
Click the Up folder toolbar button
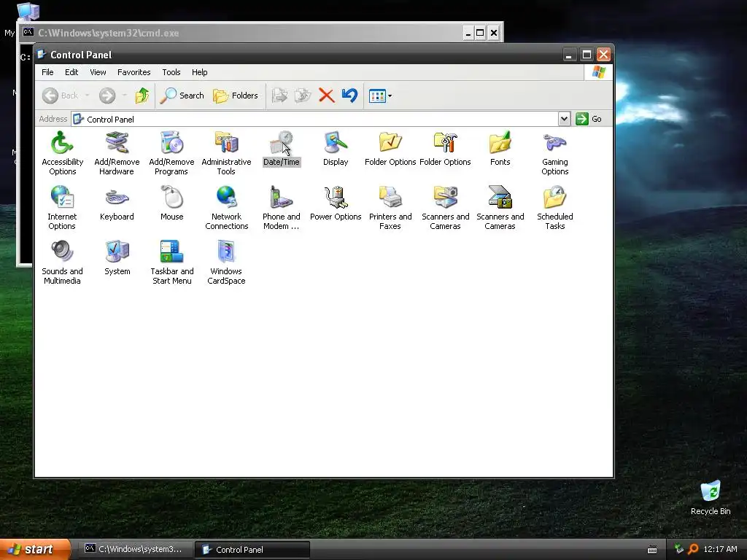click(142, 96)
